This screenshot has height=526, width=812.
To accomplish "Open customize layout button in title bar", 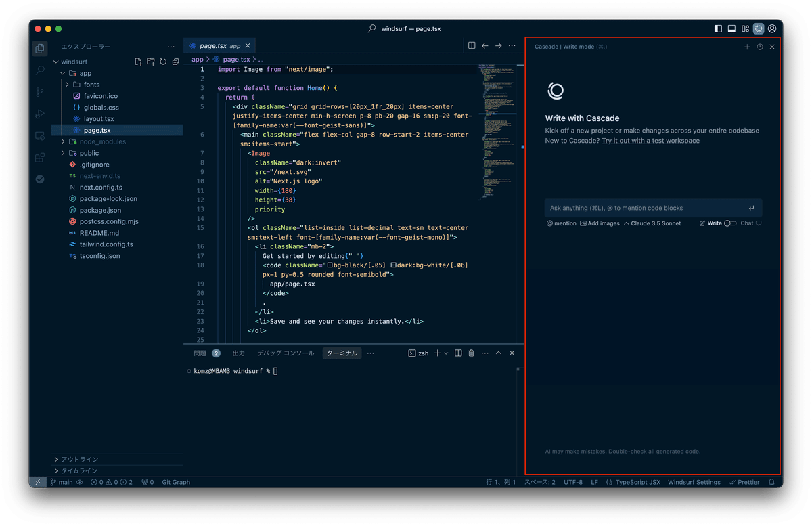I will (745, 29).
